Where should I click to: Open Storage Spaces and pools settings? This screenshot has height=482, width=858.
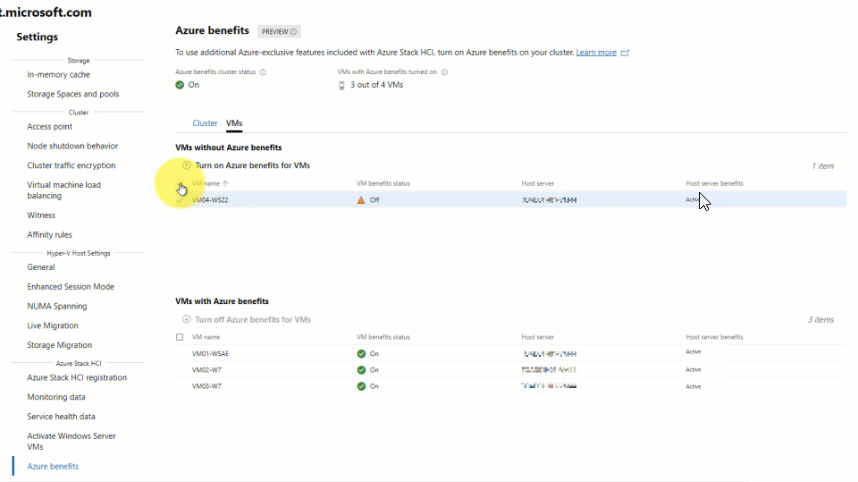pos(73,94)
